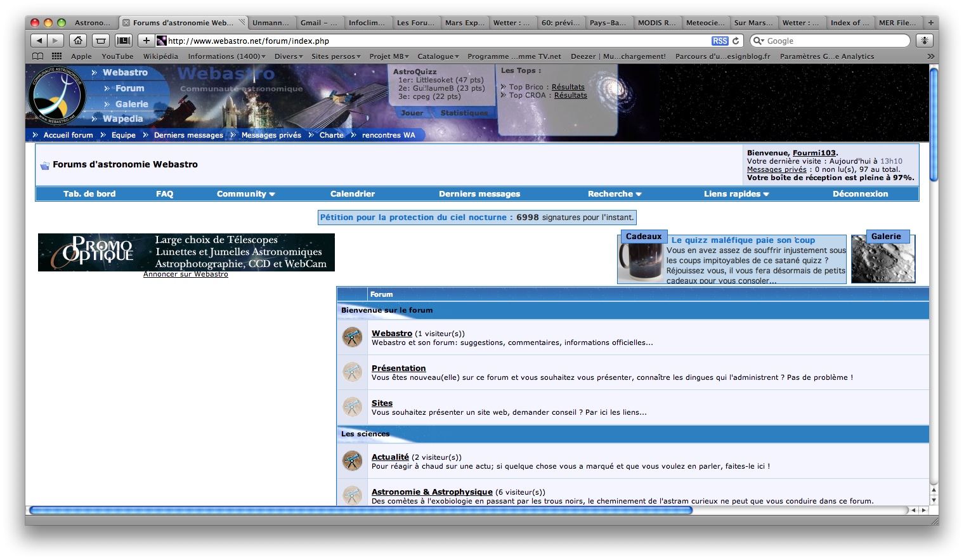Click the RSS badge in address bar
Viewport: 964px width, 560px height.
(720, 41)
